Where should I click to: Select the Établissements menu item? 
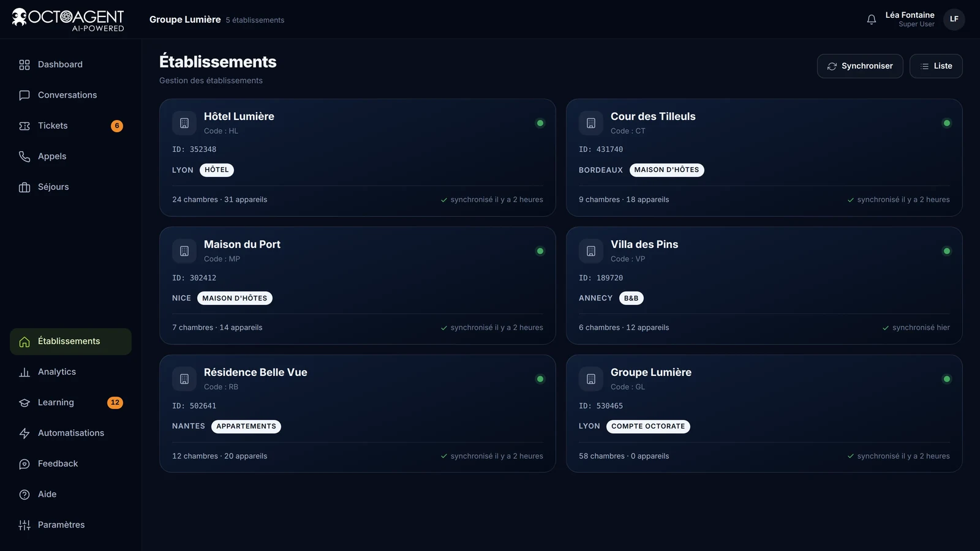[x=70, y=342]
